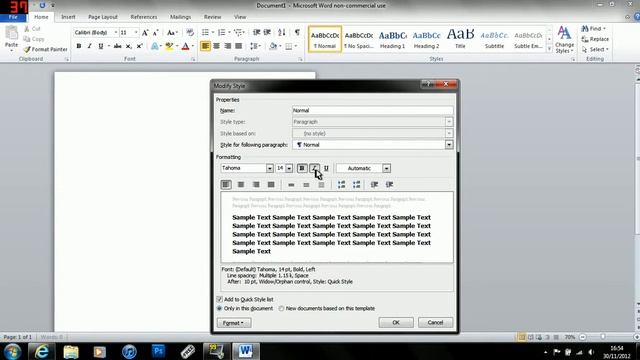Click the ribbon font color swatch
This screenshot has width=640, height=360.
[185, 47]
